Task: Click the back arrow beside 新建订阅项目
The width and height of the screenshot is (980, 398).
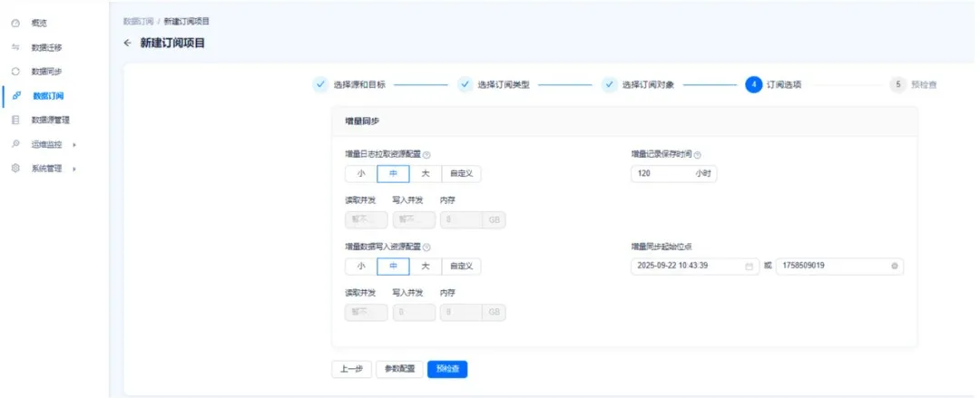Action: click(x=128, y=43)
